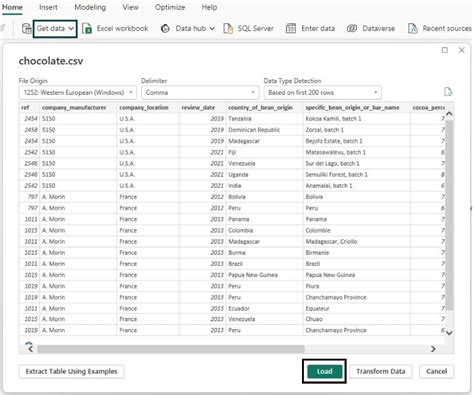Click the specific_bean_origin_or_bar_name column header
This screenshot has width=474, height=395.
pyautogui.click(x=357, y=108)
